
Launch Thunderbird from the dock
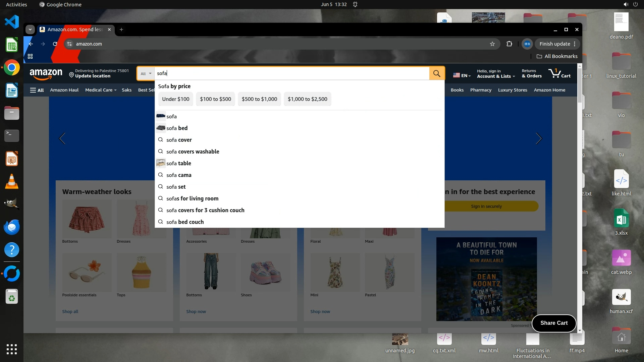(12, 227)
